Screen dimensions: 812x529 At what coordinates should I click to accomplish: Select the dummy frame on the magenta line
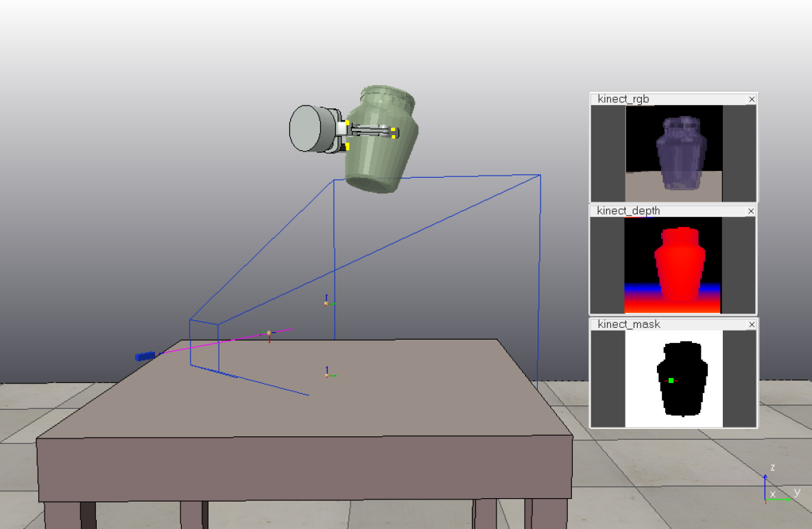269,334
